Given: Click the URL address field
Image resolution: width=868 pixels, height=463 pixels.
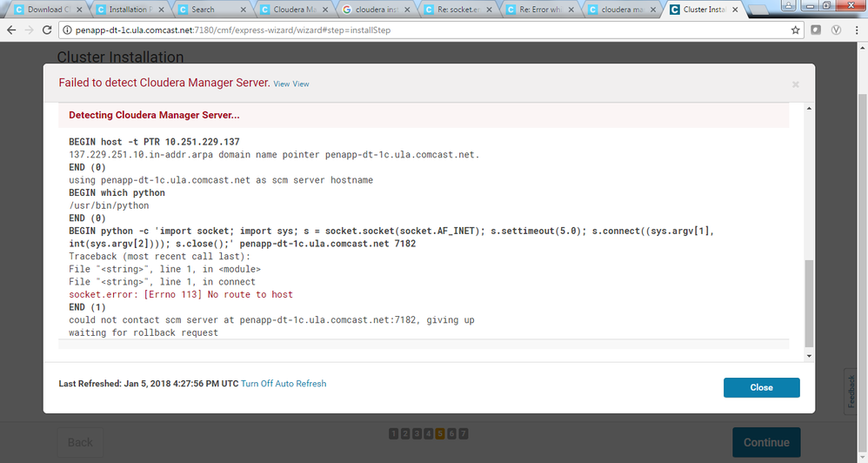Looking at the screenshot, I should [x=426, y=30].
